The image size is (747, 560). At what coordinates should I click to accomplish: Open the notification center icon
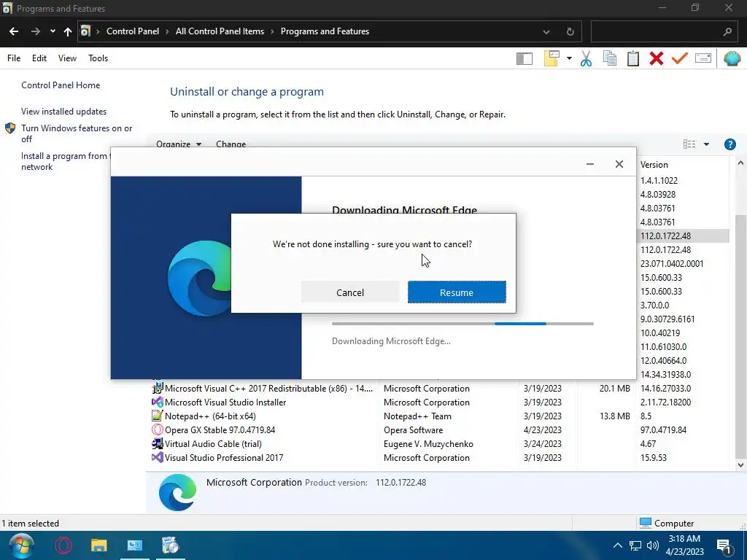(724, 546)
